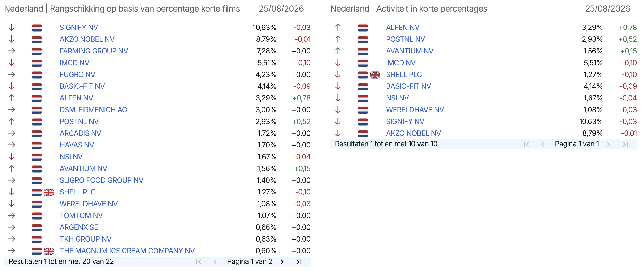Click Pagina 1 van 2 page indicator
The image size is (644, 271).
coord(250,261)
